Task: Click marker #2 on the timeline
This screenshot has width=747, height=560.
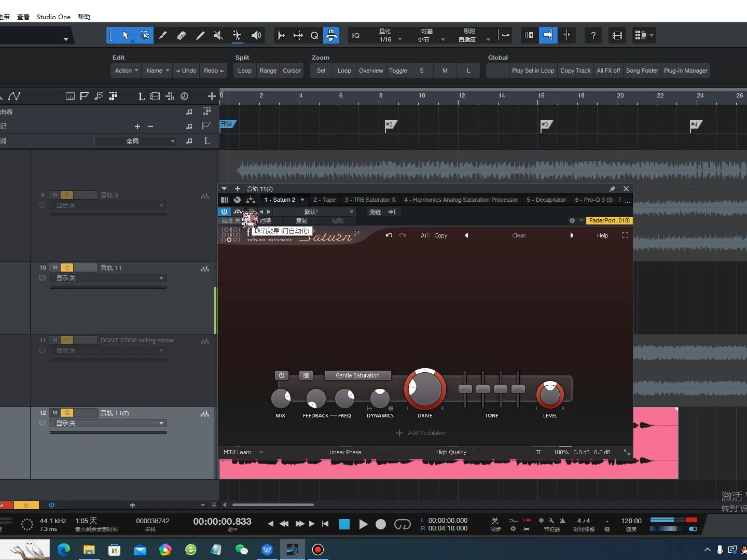Action: 391,124
